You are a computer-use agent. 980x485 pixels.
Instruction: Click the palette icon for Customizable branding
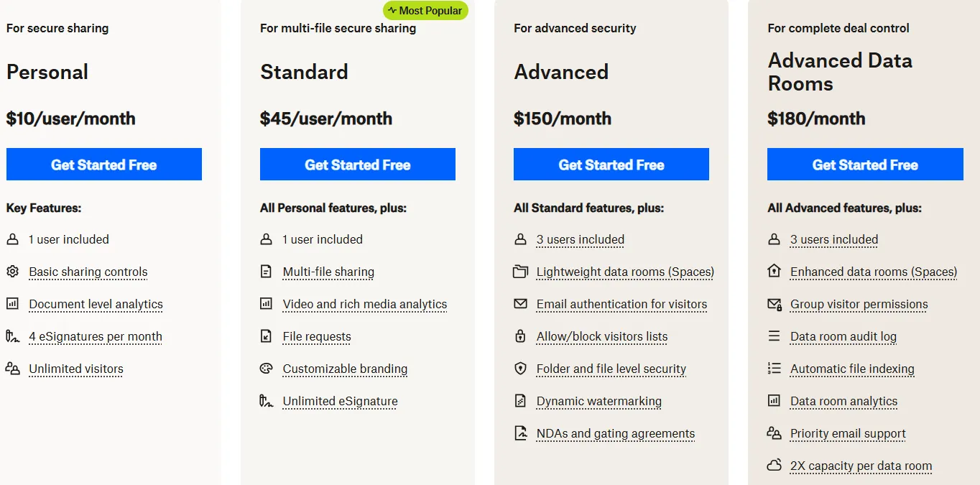click(x=267, y=369)
